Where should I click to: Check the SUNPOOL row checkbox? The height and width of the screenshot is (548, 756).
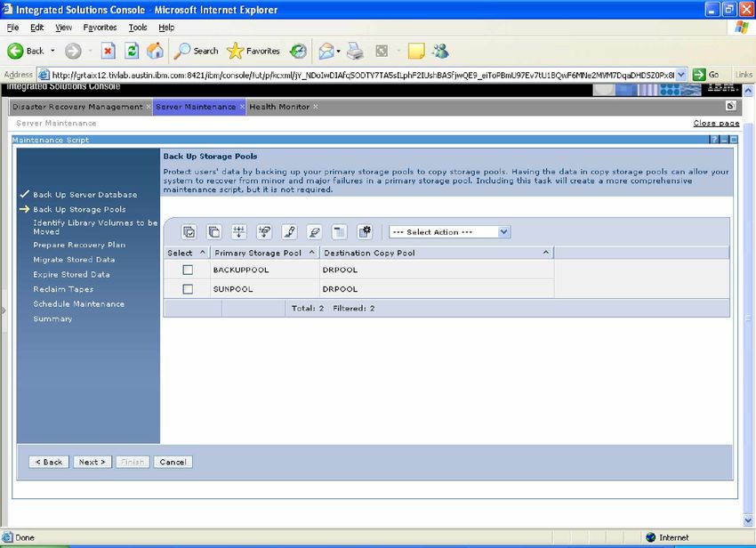pos(188,289)
